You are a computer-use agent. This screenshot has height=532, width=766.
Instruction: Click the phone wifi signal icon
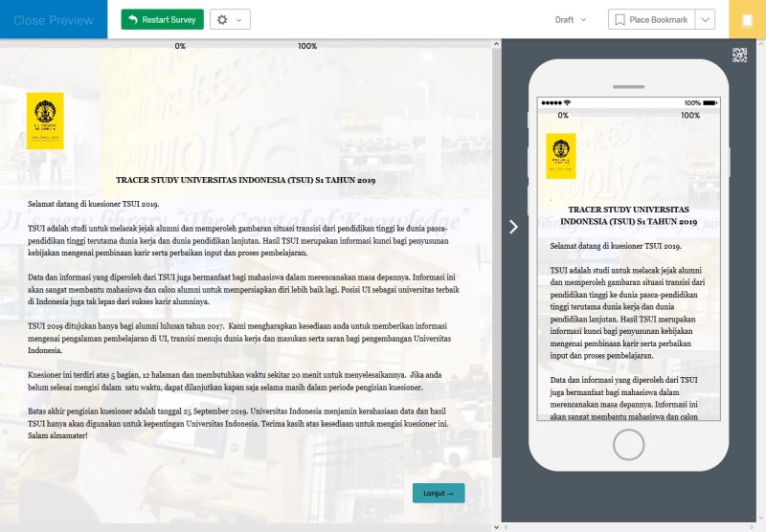pyautogui.click(x=567, y=103)
